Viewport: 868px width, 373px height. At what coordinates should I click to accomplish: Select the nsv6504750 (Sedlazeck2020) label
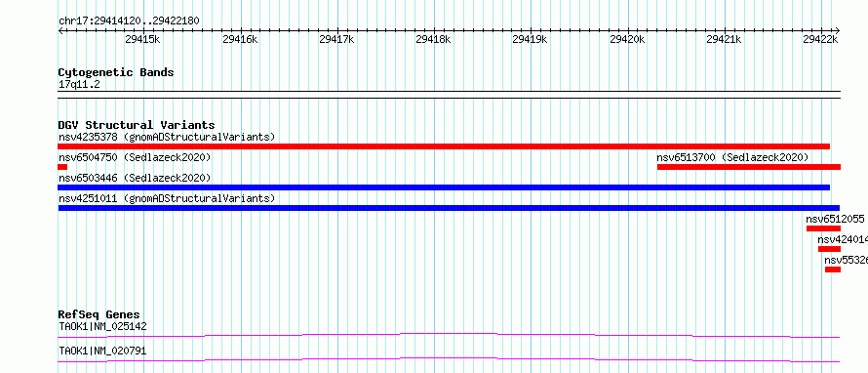(x=135, y=157)
